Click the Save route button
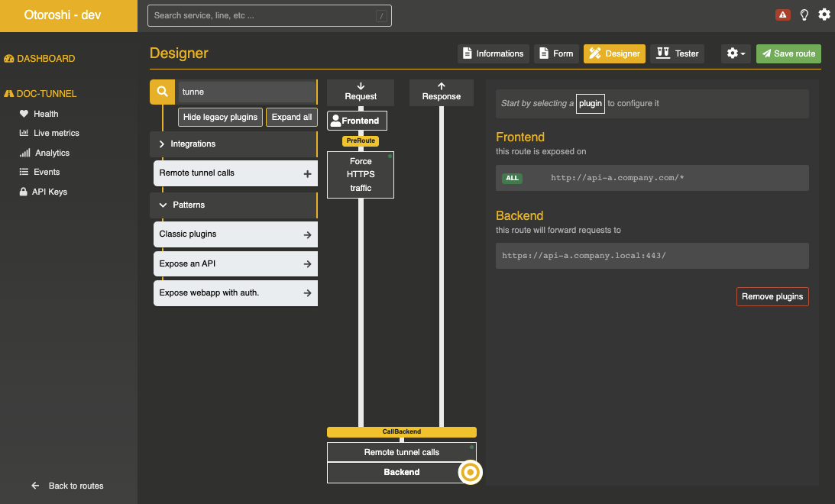The image size is (835, 504). click(788, 53)
